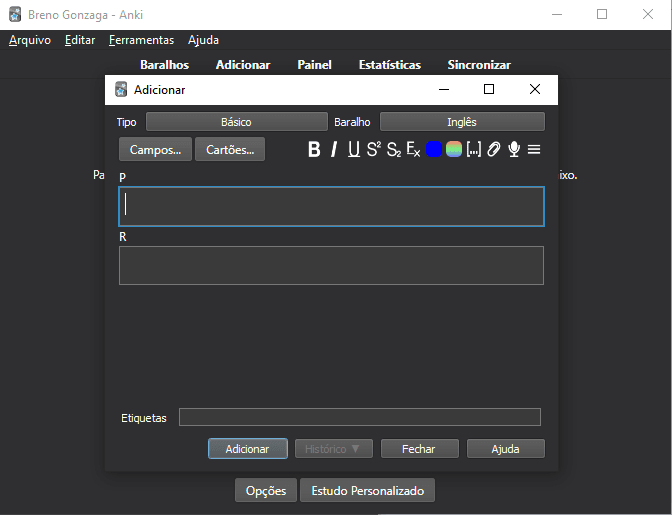Open the Ferramentas menu
Viewport: 672px width, 515px height.
(x=141, y=40)
